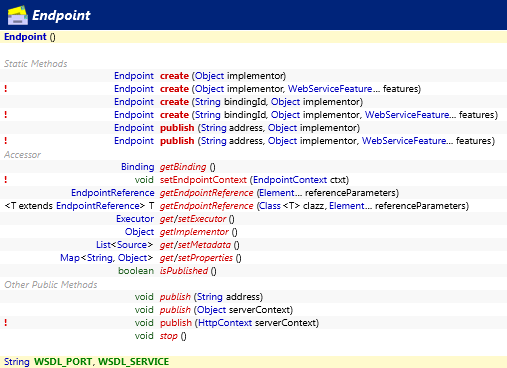
Task: Open the getImplementor method
Action: (194, 232)
